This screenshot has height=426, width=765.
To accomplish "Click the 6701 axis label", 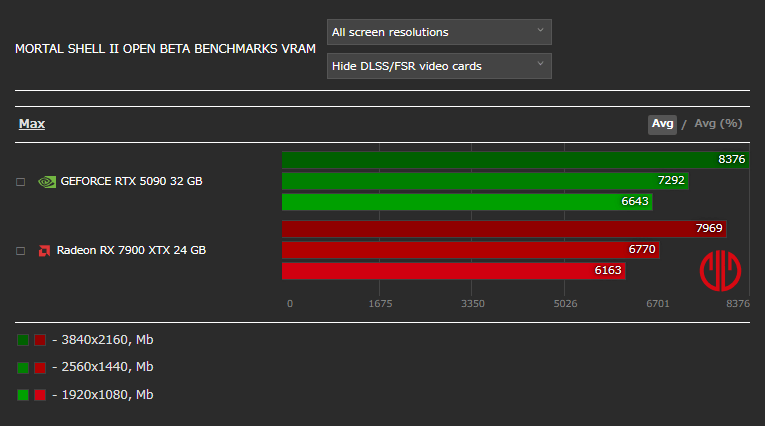I will click(658, 304).
